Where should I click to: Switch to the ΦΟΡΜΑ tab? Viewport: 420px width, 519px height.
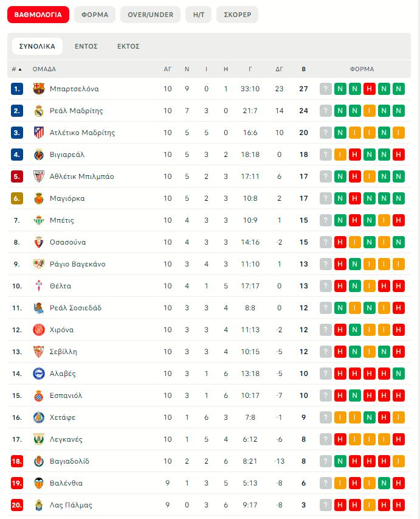coord(95,15)
